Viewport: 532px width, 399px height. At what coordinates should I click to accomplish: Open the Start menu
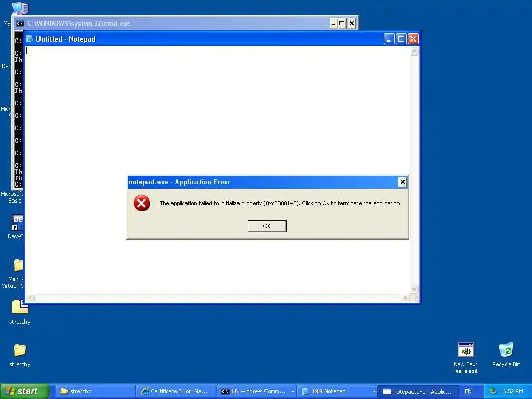pyautogui.click(x=24, y=391)
